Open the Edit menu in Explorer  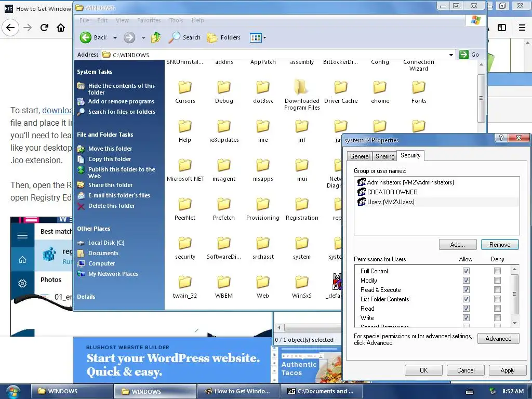[x=102, y=20]
